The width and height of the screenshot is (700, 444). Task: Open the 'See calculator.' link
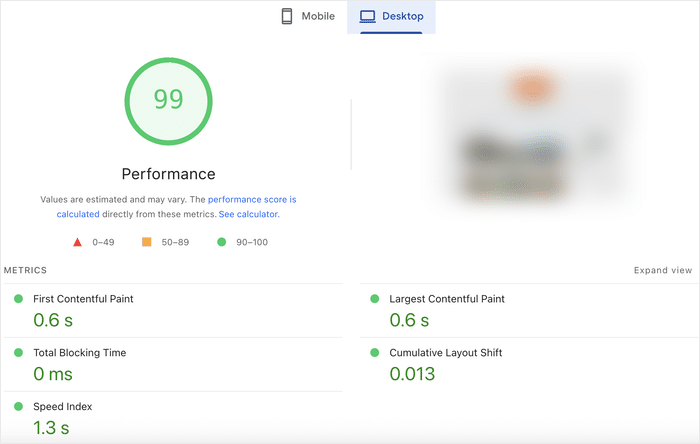249,214
